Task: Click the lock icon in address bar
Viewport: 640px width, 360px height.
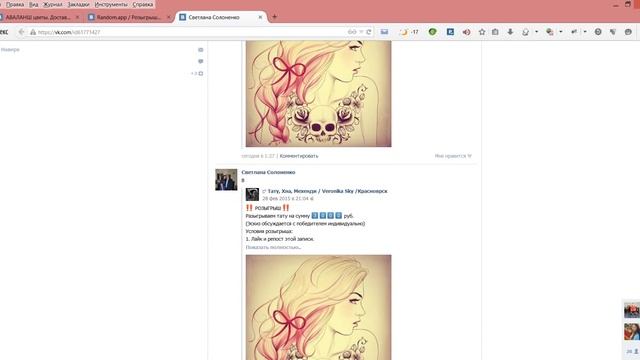Action: pyautogui.click(x=33, y=32)
